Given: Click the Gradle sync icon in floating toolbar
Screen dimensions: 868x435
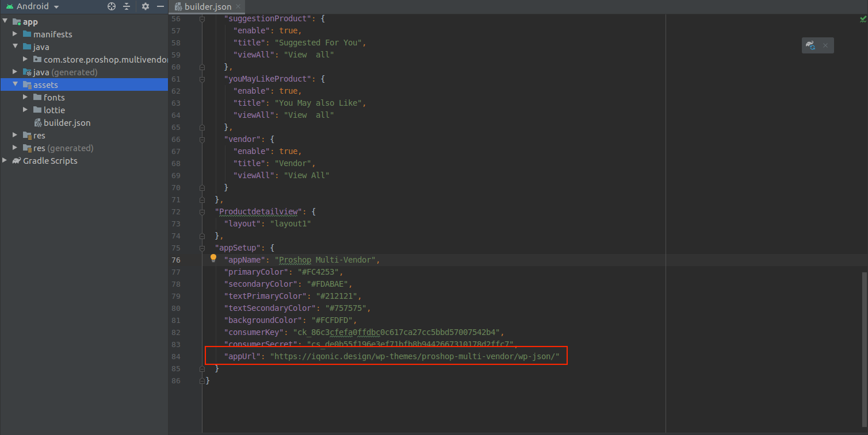Looking at the screenshot, I should [810, 45].
